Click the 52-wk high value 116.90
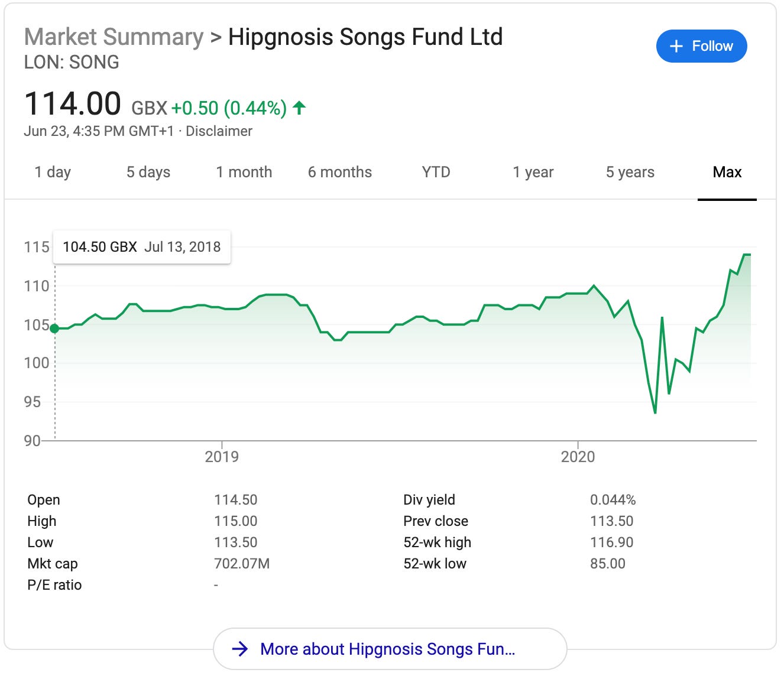Viewport: 784px width, 676px height. (611, 542)
